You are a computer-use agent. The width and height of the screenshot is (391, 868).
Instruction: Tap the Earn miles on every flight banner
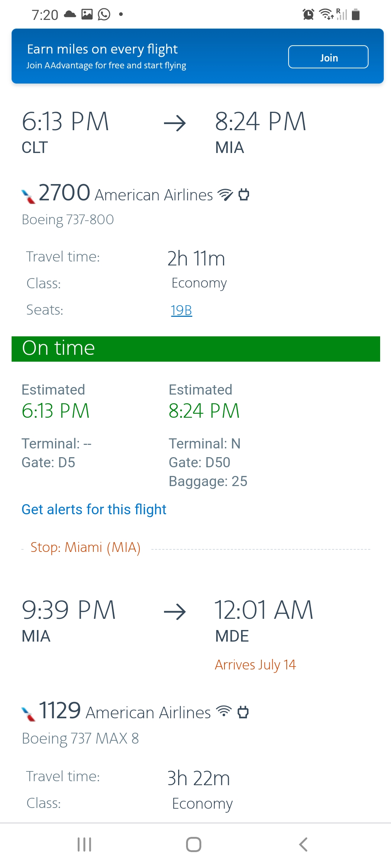click(x=145, y=56)
